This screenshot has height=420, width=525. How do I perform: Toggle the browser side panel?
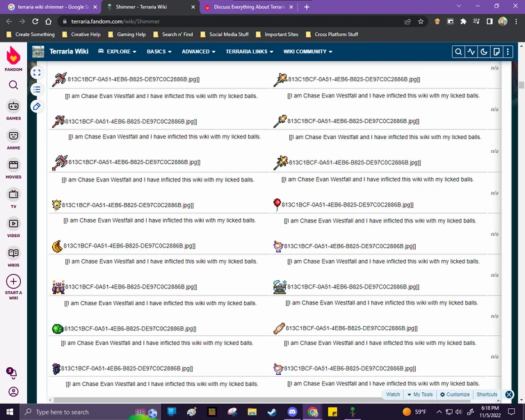490,22
